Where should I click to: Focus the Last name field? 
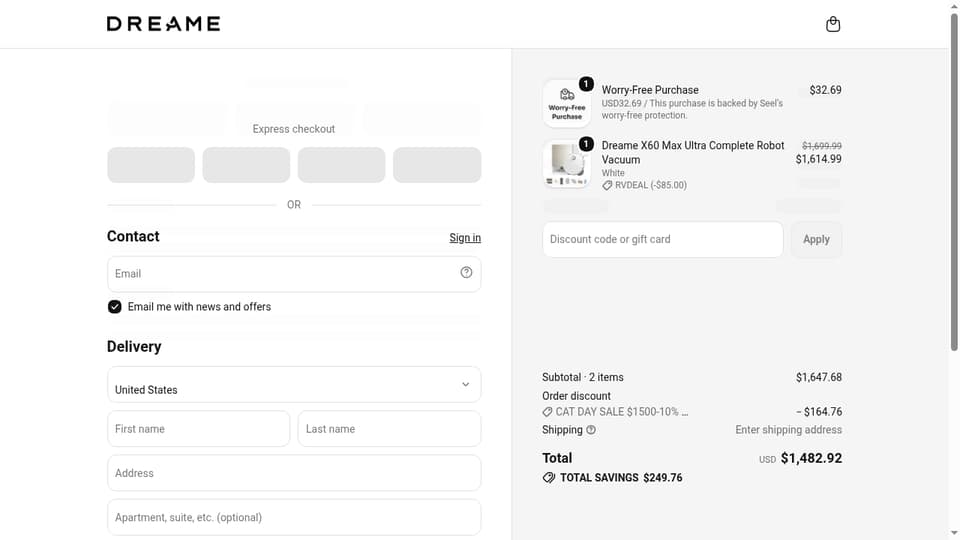coord(389,429)
